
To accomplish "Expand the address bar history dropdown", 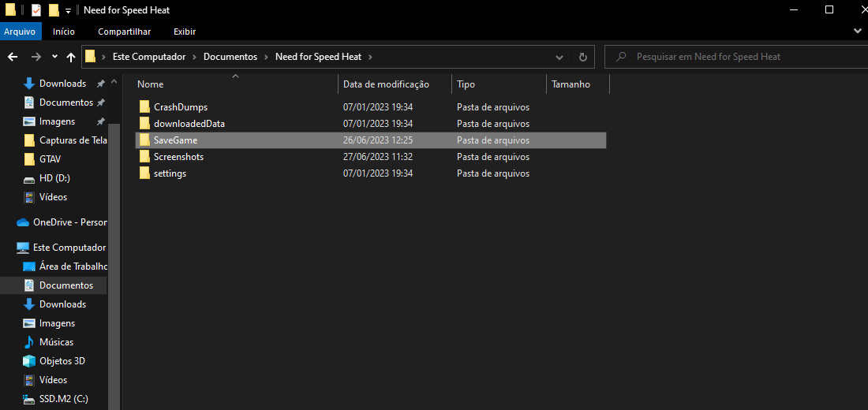I will 559,57.
